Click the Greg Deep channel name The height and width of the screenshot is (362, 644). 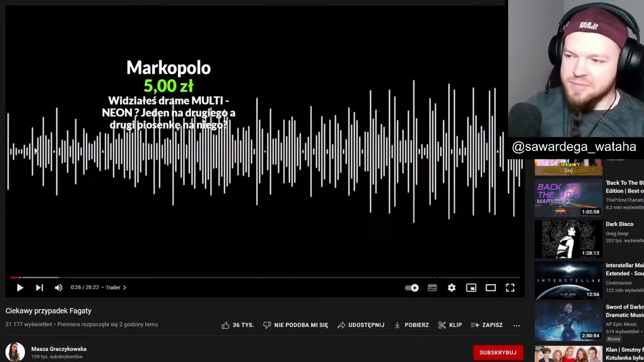click(x=617, y=233)
